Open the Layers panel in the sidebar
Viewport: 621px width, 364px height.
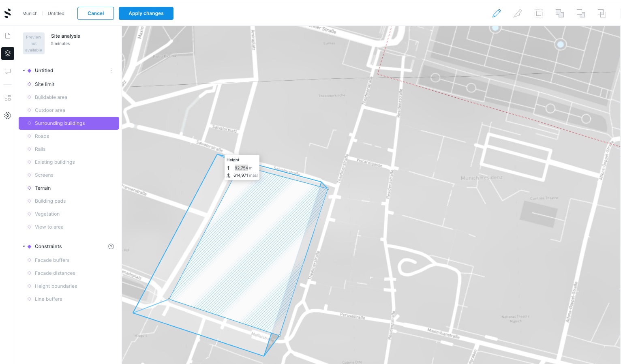pyautogui.click(x=8, y=54)
